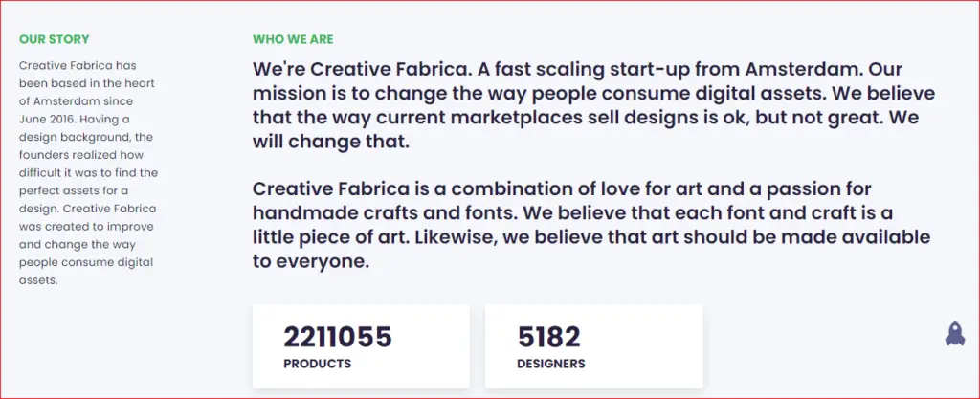This screenshot has width=980, height=399.
Task: Click the white Designers statistics card
Action: point(593,346)
